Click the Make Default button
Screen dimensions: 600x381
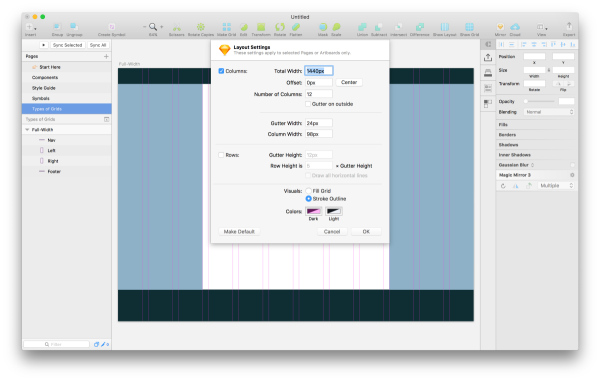tap(239, 231)
